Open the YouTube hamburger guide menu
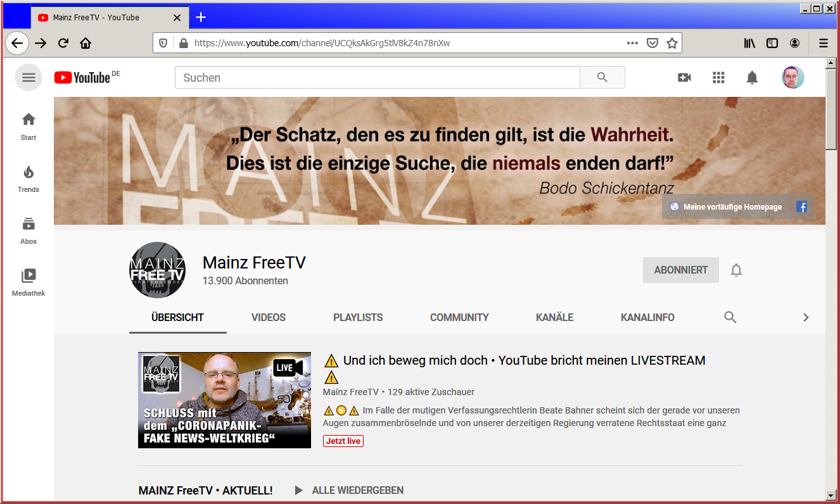The height and width of the screenshot is (504, 840). (x=29, y=78)
